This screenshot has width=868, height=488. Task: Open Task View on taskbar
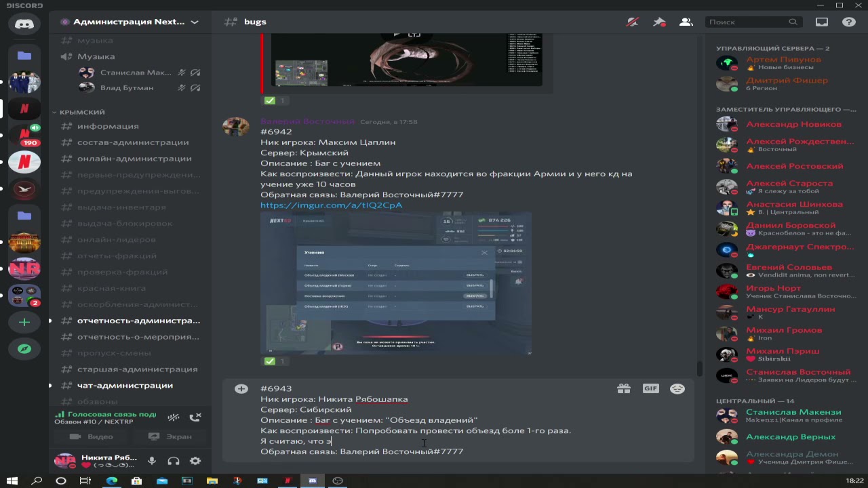point(85,481)
